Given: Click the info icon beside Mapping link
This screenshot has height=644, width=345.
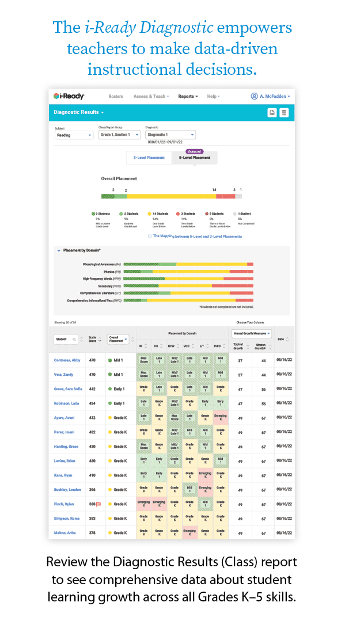Looking at the screenshot, I should (149, 237).
